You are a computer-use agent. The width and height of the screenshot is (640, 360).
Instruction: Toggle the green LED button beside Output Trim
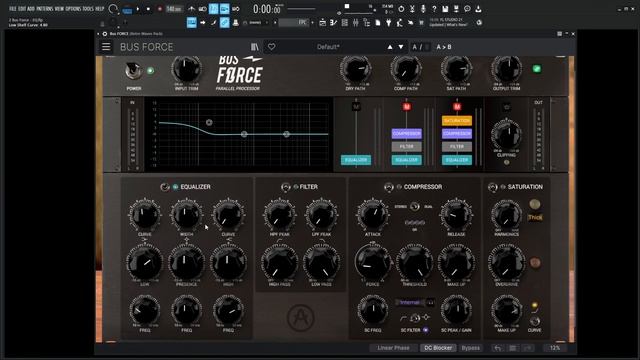click(537, 69)
